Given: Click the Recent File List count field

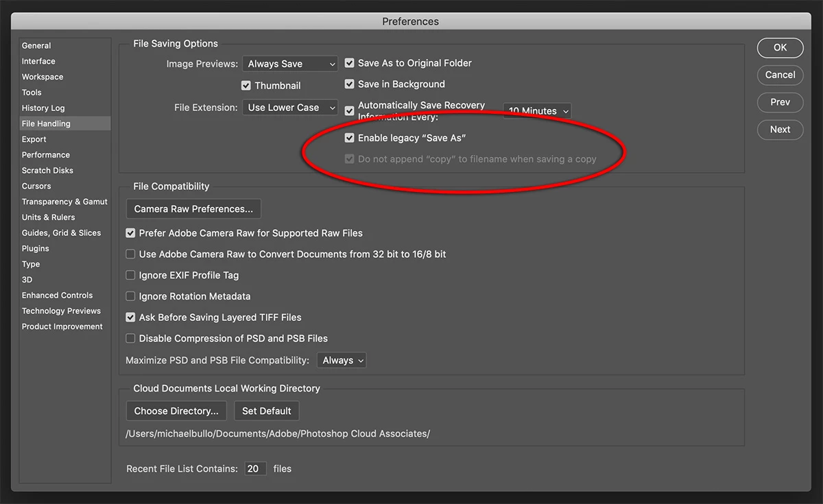Looking at the screenshot, I should 255,469.
